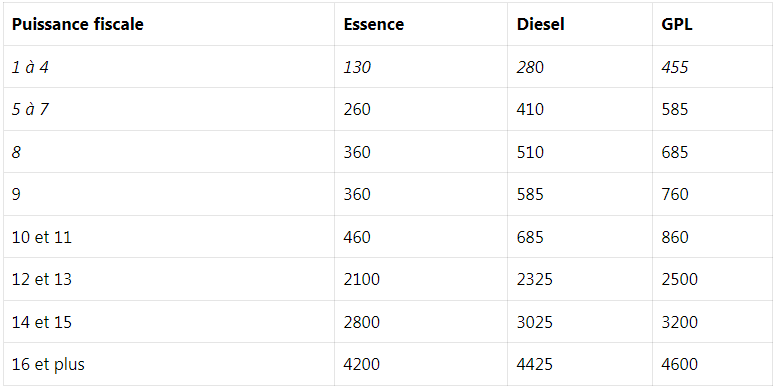
Task: Select the '16 et plus' row label
Action: [x=48, y=364]
